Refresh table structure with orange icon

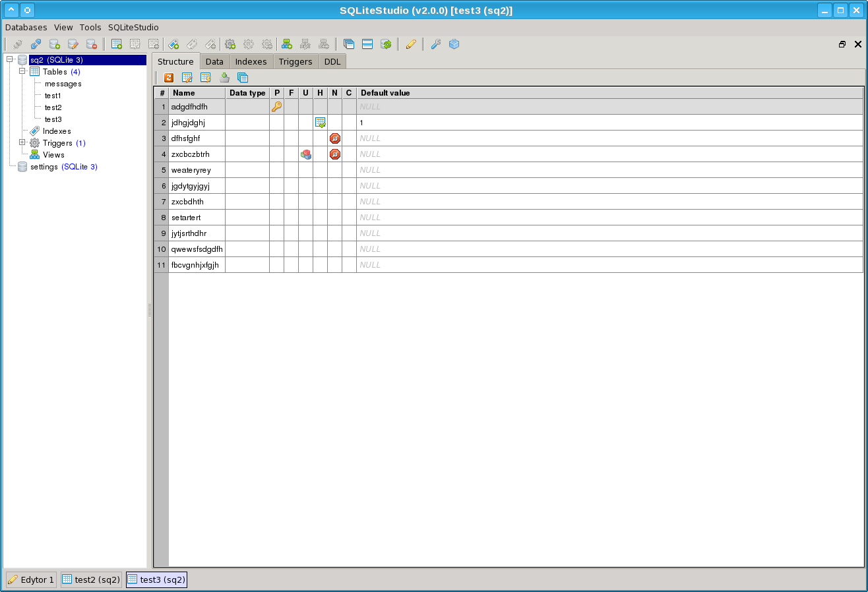[x=169, y=77]
